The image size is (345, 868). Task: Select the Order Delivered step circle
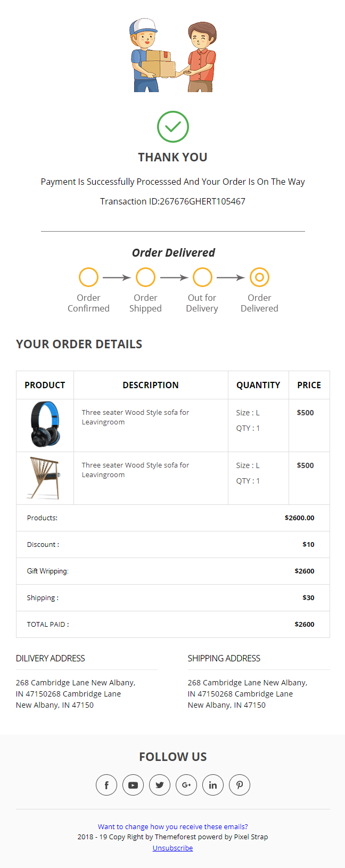coord(259,277)
